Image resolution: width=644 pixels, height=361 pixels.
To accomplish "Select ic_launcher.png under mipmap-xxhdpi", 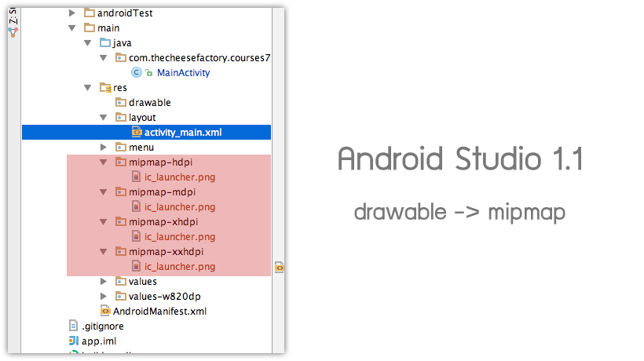I will pyautogui.click(x=180, y=267).
